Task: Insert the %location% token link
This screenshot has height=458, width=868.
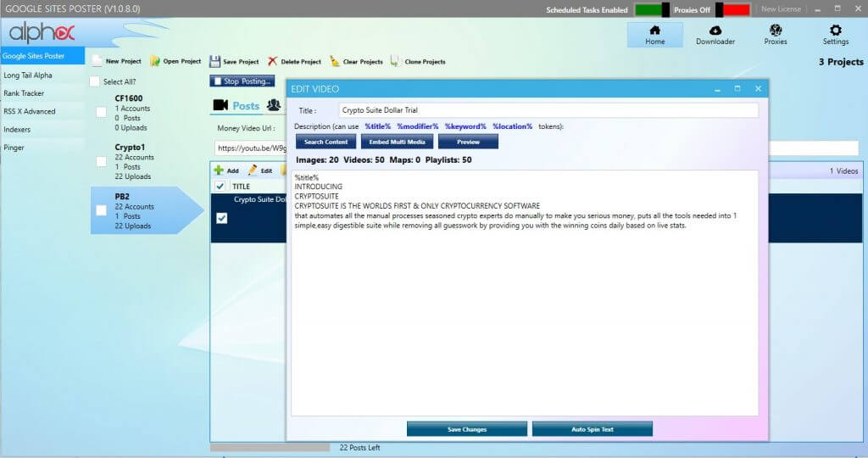Action: 512,126
